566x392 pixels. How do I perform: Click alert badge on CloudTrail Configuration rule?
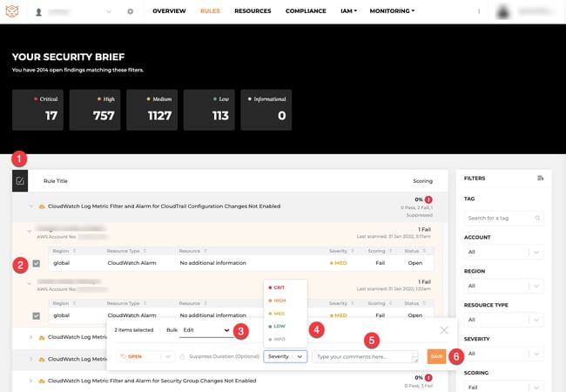(x=428, y=199)
